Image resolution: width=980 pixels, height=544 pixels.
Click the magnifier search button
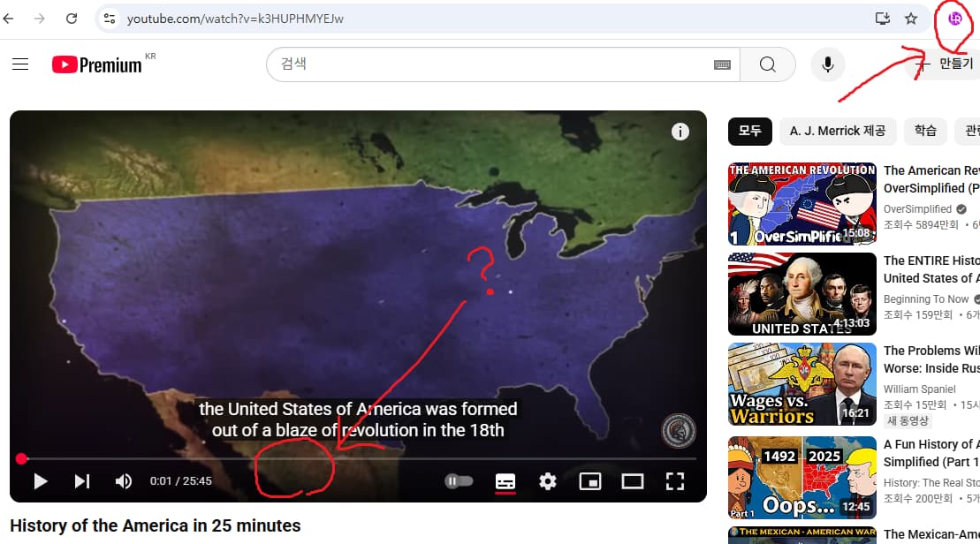pyautogui.click(x=768, y=64)
